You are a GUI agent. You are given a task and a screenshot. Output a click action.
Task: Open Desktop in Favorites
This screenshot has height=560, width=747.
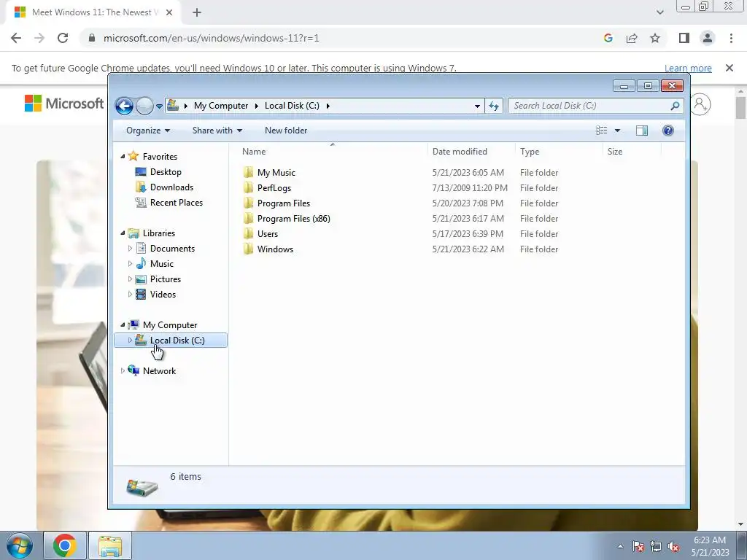click(166, 172)
